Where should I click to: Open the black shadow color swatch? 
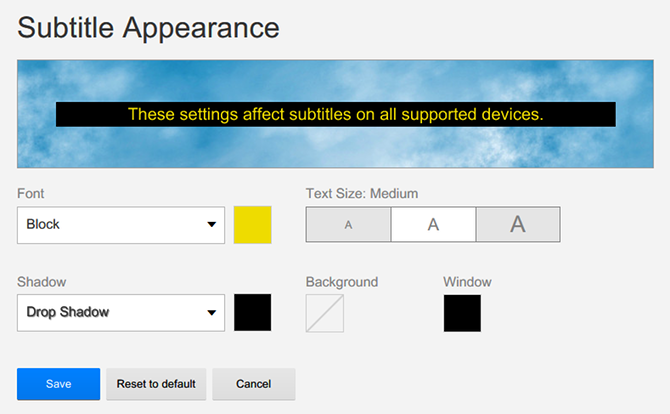pyautogui.click(x=253, y=312)
